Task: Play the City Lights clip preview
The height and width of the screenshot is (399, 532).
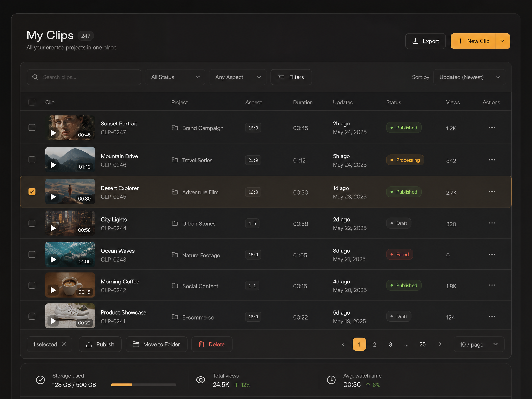Action: click(53, 228)
